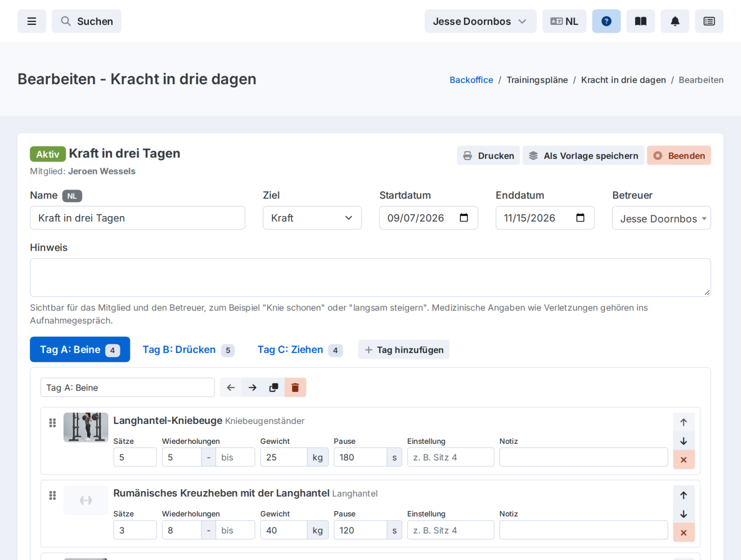The width and height of the screenshot is (741, 560).
Task: Open the hamburger menu
Action: (x=31, y=21)
